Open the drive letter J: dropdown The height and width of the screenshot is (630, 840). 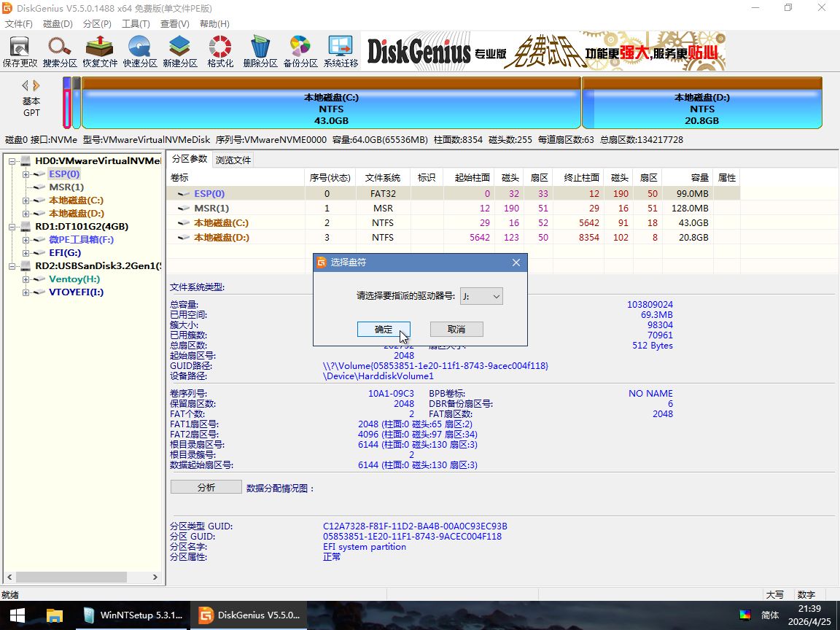click(481, 296)
